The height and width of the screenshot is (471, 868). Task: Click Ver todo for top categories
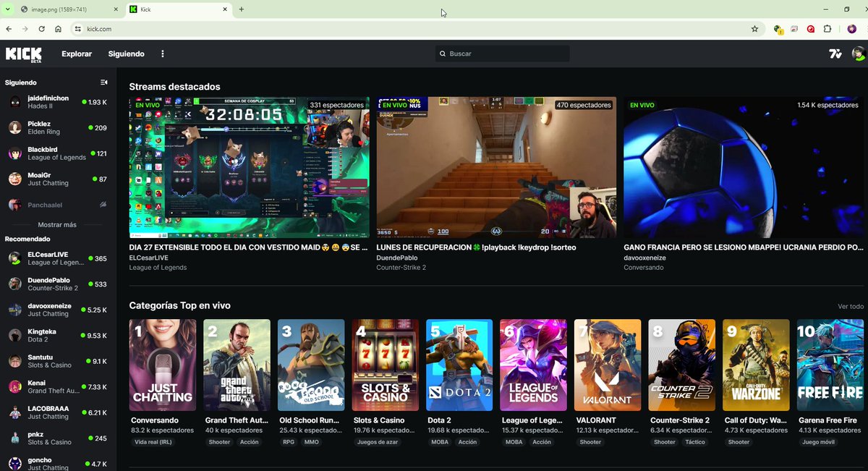[851, 307]
